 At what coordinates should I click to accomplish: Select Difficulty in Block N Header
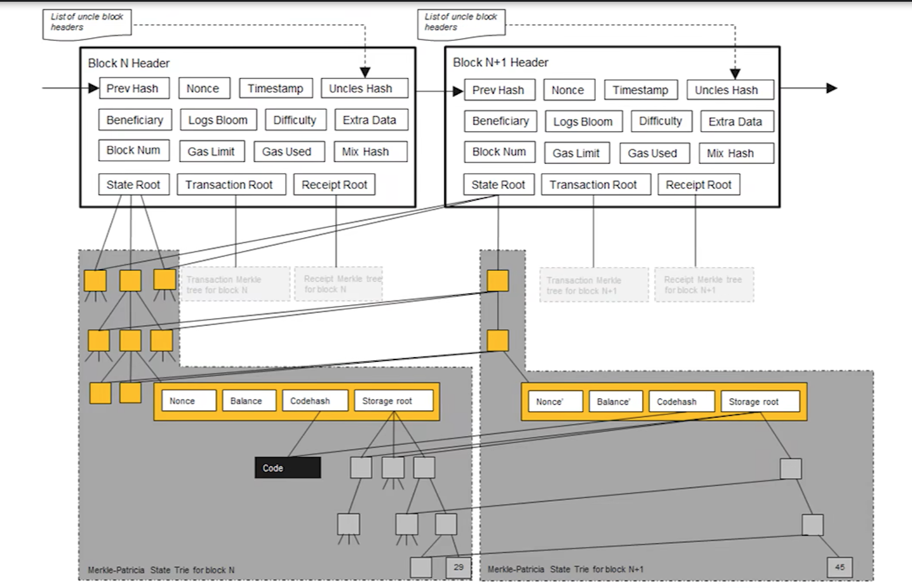[295, 120]
